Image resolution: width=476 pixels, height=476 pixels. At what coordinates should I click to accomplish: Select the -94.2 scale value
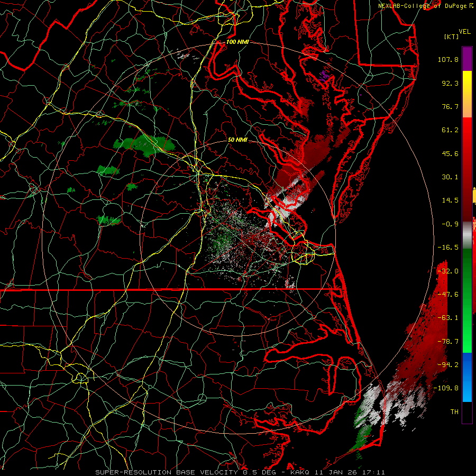click(x=448, y=365)
